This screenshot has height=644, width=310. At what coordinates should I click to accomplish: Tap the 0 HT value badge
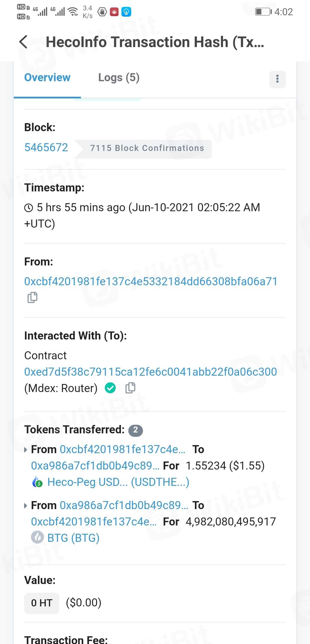click(x=42, y=603)
